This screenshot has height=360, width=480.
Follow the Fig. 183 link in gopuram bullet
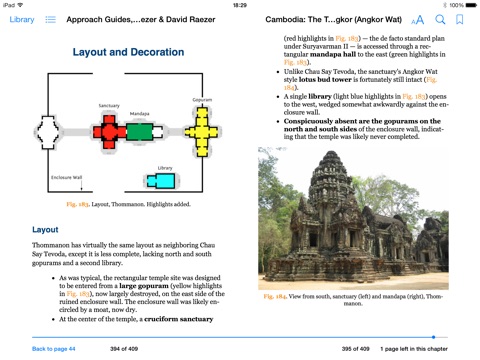(77, 294)
